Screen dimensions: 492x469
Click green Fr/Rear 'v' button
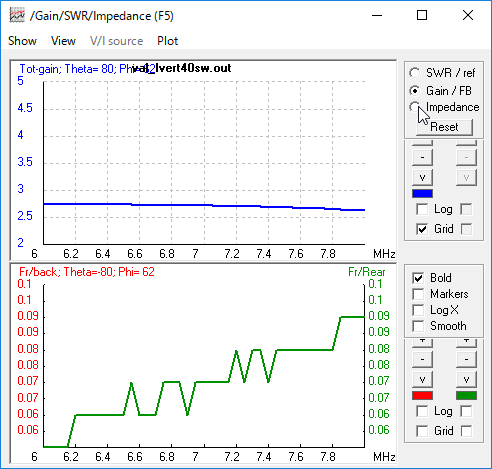coord(466,379)
